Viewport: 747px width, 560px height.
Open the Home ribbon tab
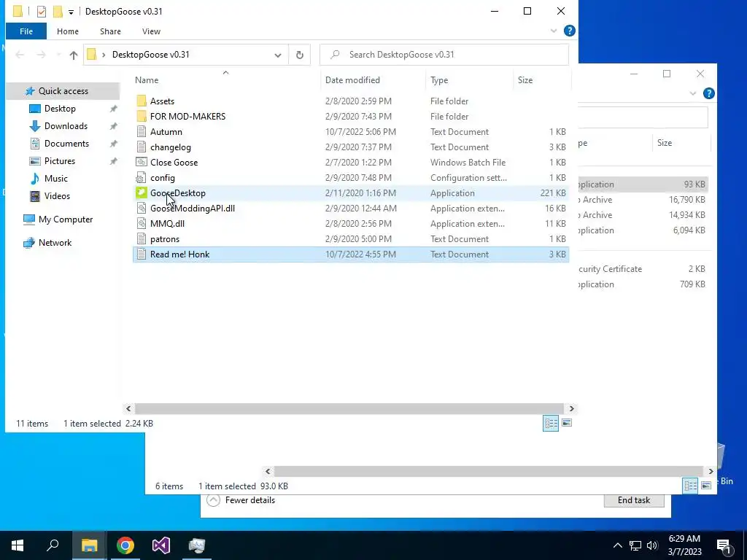tap(68, 31)
